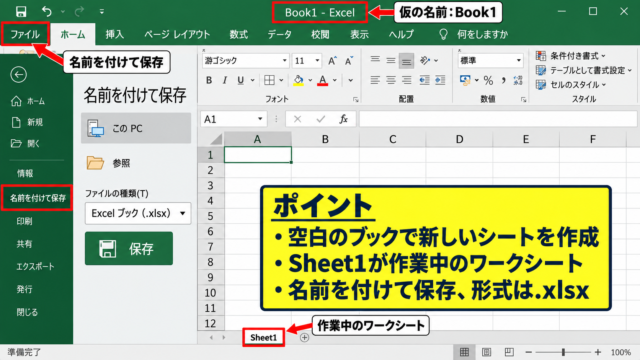640x360 pixels.
Task: Select 印刷 in backstage sidebar
Action: pyautogui.click(x=24, y=221)
